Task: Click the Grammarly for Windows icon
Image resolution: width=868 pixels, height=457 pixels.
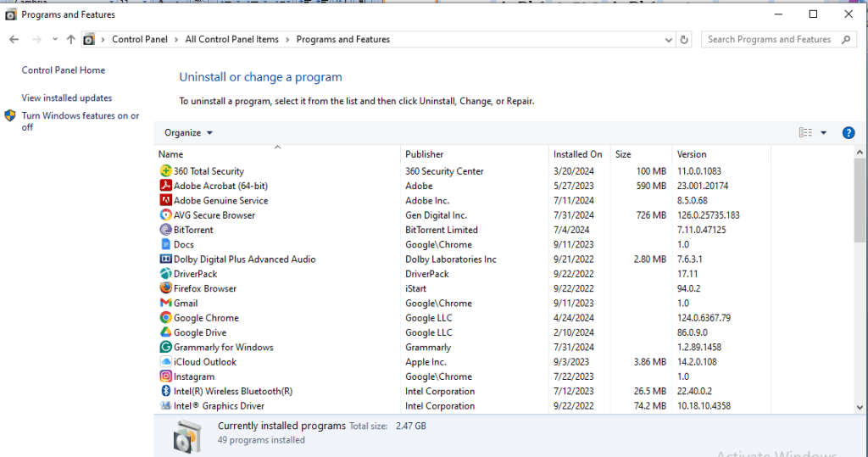Action: [x=166, y=347]
